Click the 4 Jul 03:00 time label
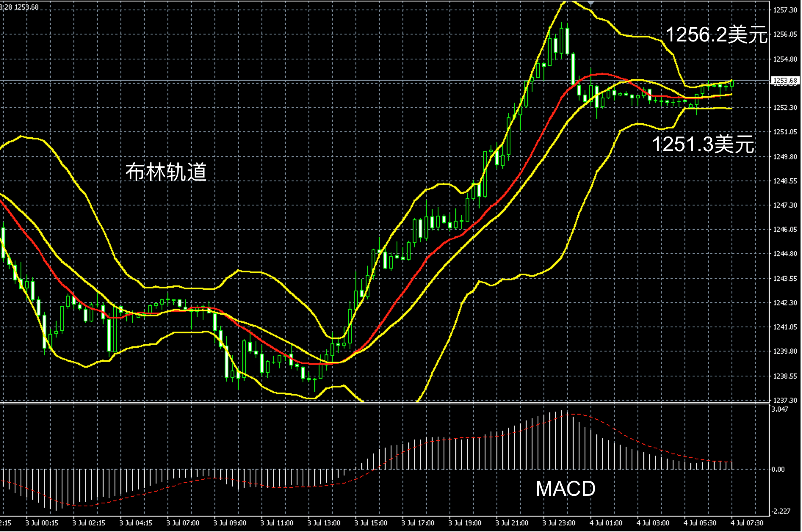 click(653, 523)
